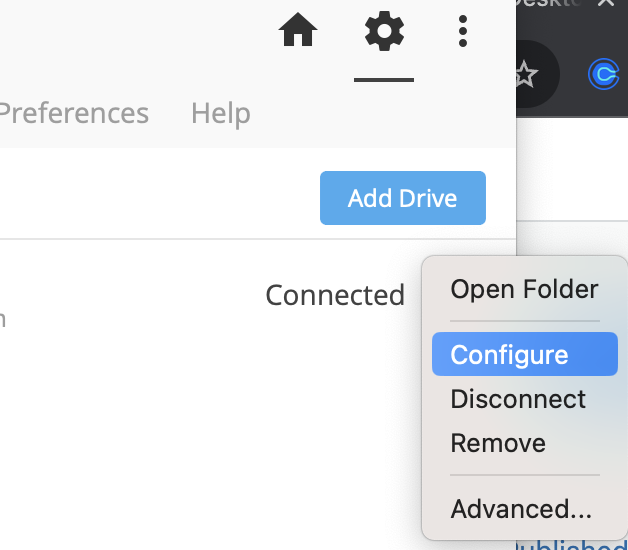This screenshot has width=628, height=550.
Task: Open the three-dot more options menu
Action: tap(462, 32)
